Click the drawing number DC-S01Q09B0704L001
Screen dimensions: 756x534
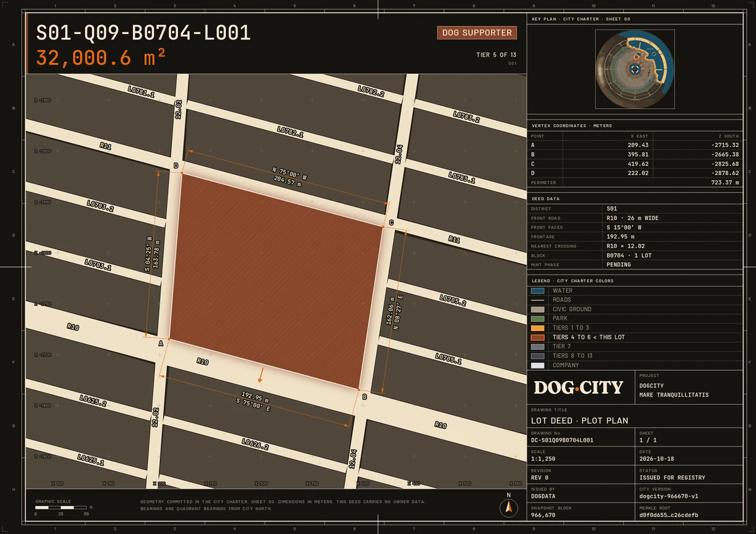(x=563, y=440)
